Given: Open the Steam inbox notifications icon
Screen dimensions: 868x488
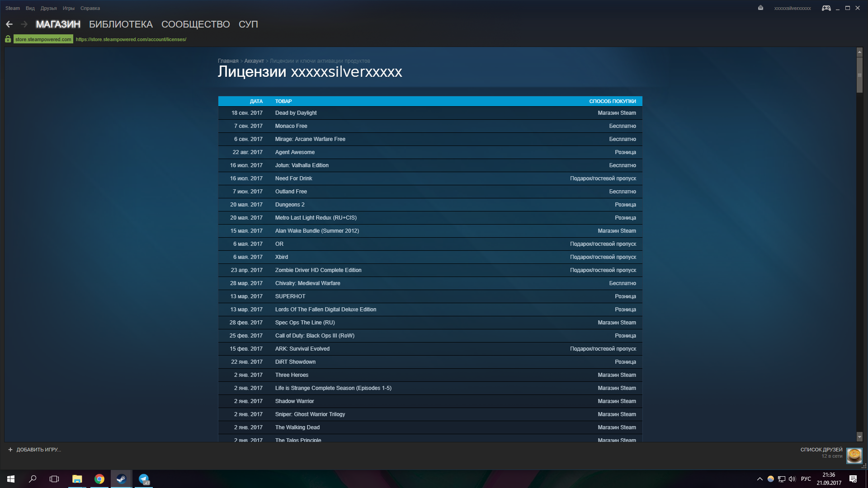Looking at the screenshot, I should point(760,8).
